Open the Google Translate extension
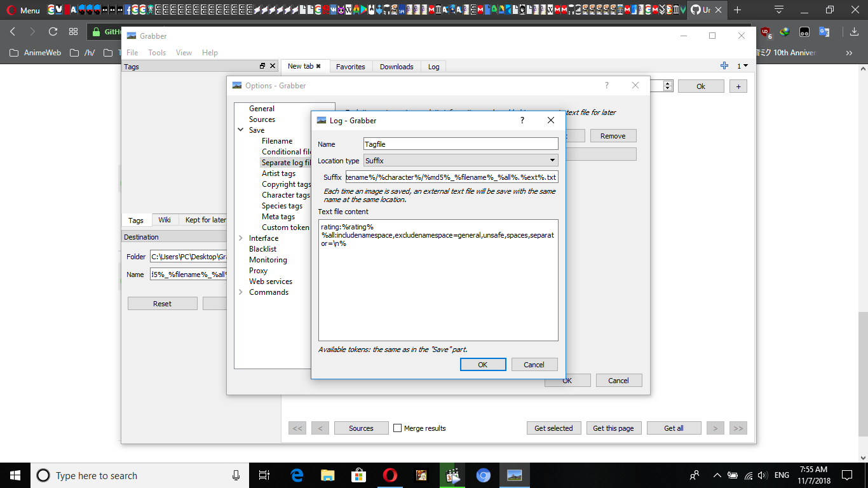Screen dimensions: 868x488 pyautogui.click(x=824, y=32)
